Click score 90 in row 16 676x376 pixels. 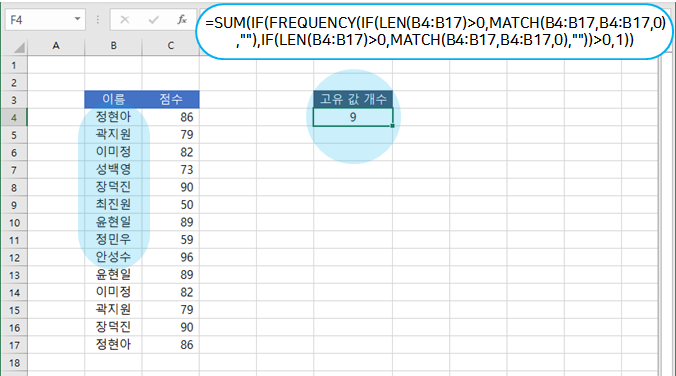coord(171,327)
